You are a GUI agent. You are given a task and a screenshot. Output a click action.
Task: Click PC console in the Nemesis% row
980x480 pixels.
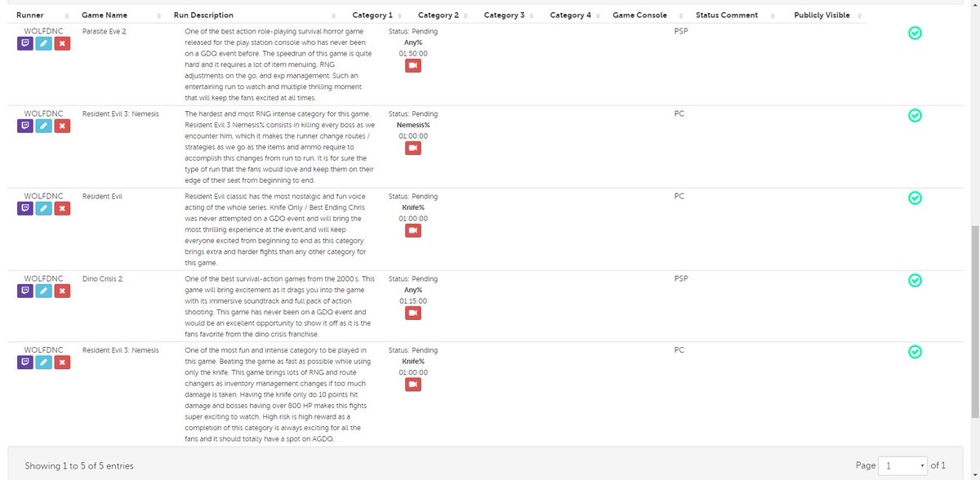(x=679, y=113)
